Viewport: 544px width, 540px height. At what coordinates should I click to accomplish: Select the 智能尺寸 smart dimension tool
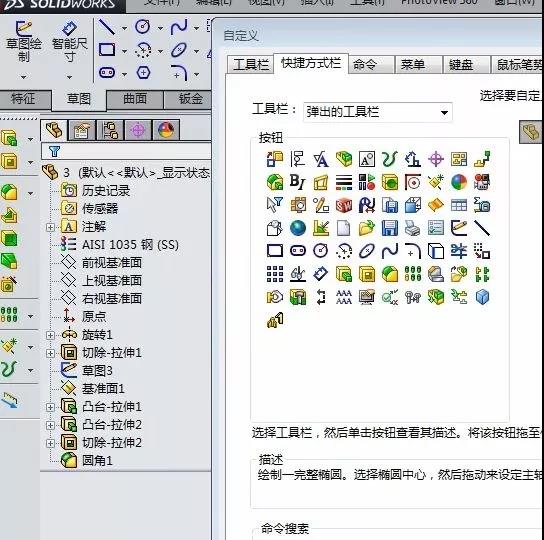click(69, 42)
